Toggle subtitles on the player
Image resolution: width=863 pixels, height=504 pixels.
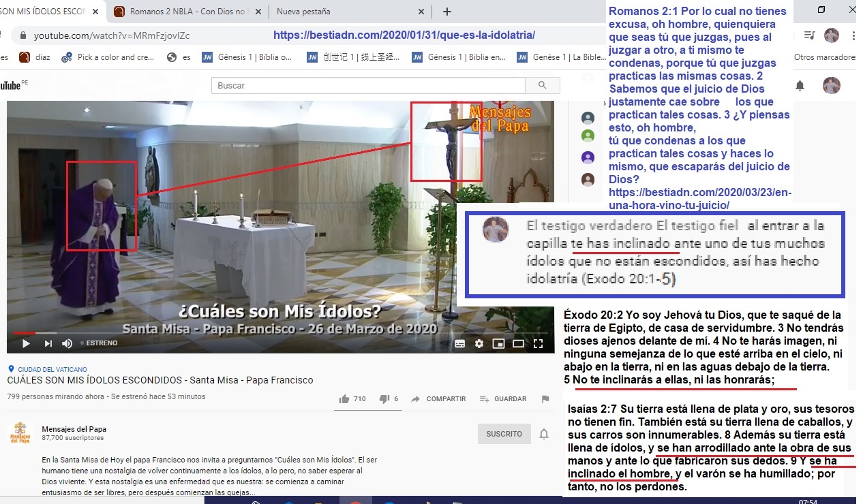coord(460,343)
